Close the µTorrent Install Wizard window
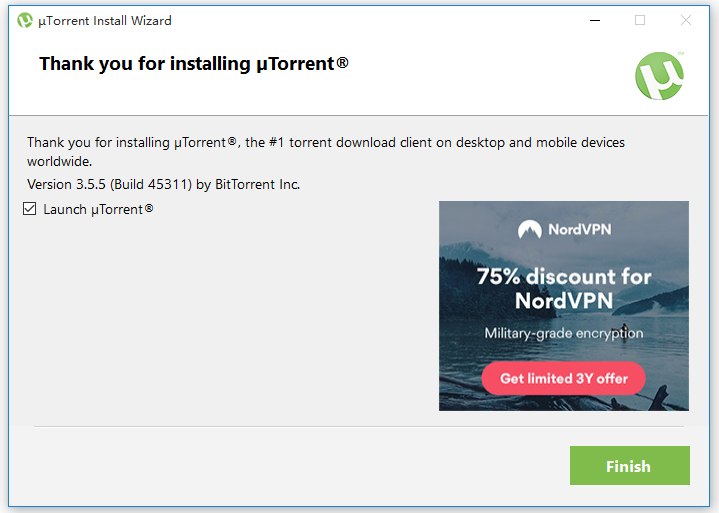 (x=686, y=20)
